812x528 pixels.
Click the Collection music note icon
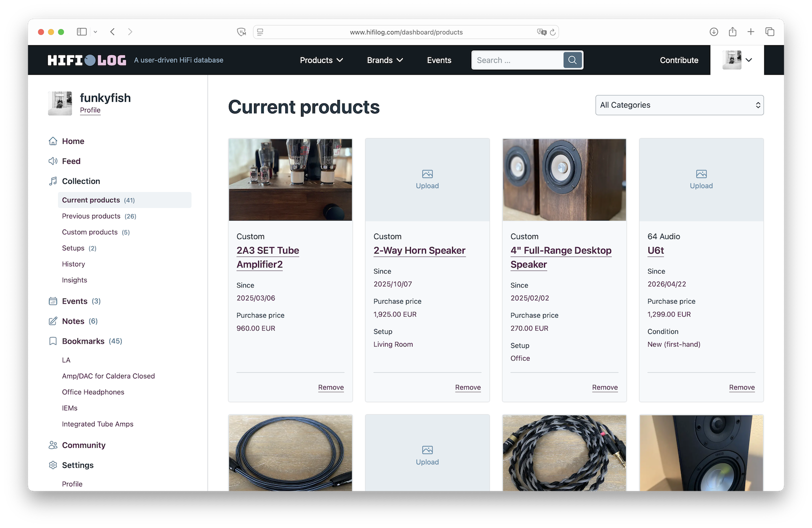tap(53, 181)
